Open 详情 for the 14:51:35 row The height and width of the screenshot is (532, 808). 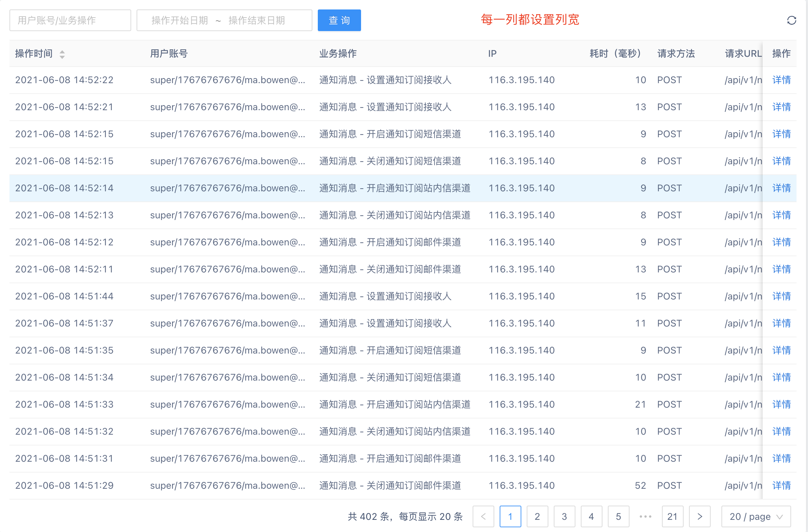click(781, 350)
